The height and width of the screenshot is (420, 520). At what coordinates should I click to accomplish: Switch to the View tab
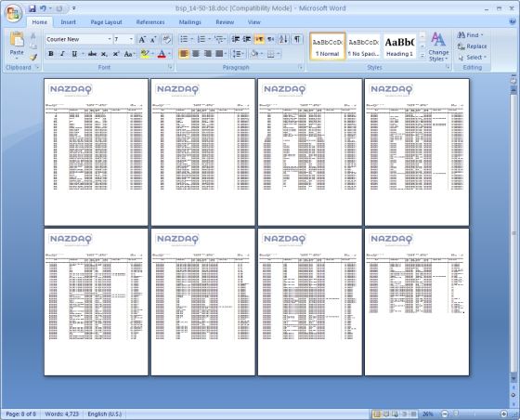(x=254, y=22)
